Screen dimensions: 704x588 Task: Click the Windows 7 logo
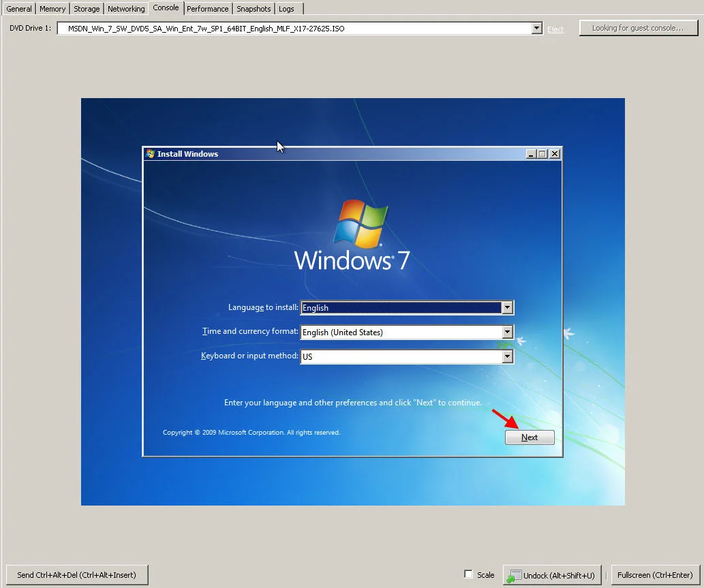click(352, 236)
